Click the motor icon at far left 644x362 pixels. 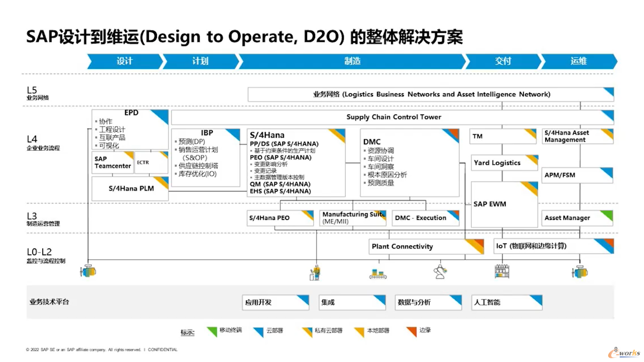click(x=88, y=271)
